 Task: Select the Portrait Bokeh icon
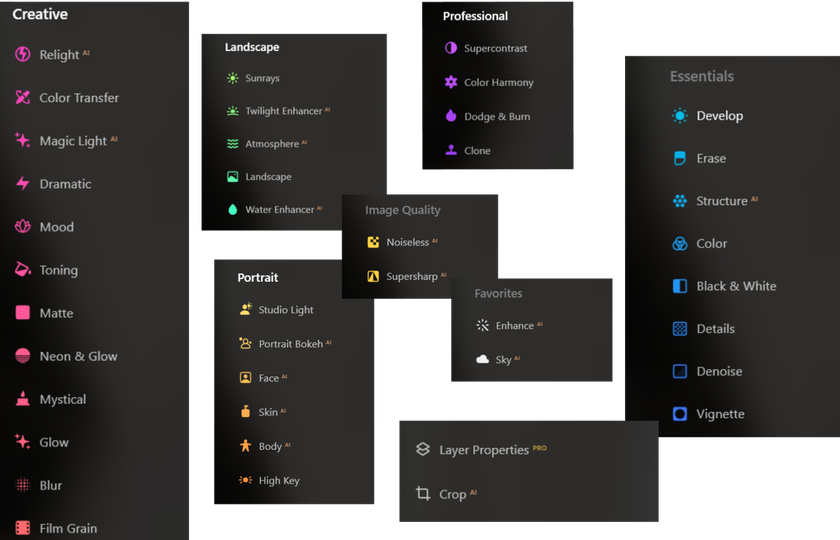click(245, 343)
